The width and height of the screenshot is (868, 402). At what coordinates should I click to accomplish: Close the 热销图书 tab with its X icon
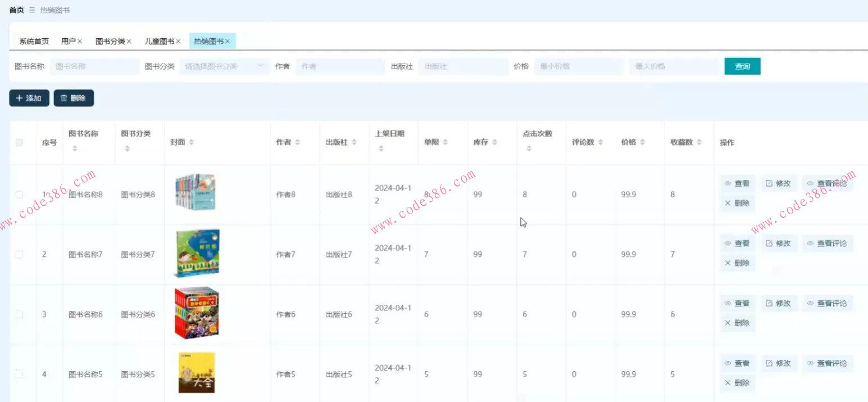click(x=228, y=42)
